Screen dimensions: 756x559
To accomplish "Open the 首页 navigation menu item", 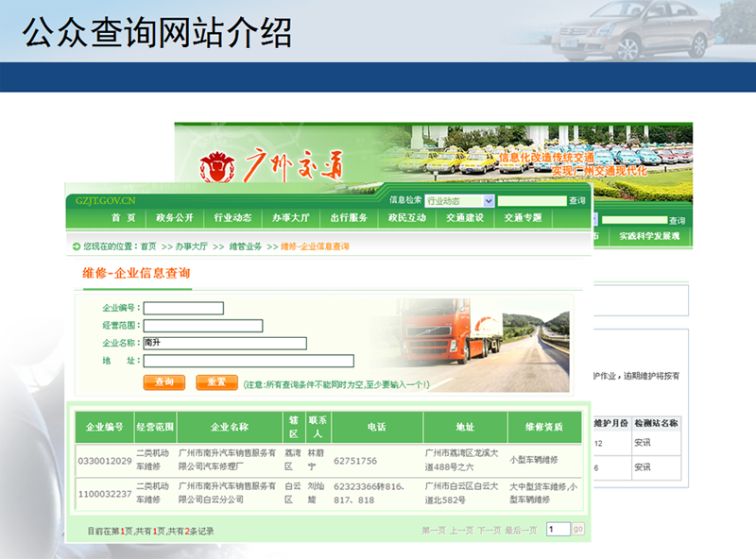I will pyautogui.click(x=123, y=218).
